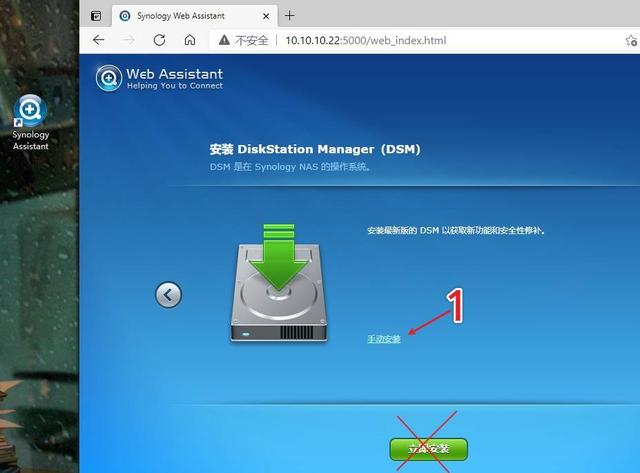Go back in browser history
This screenshot has height=473, width=640.
(x=99, y=40)
